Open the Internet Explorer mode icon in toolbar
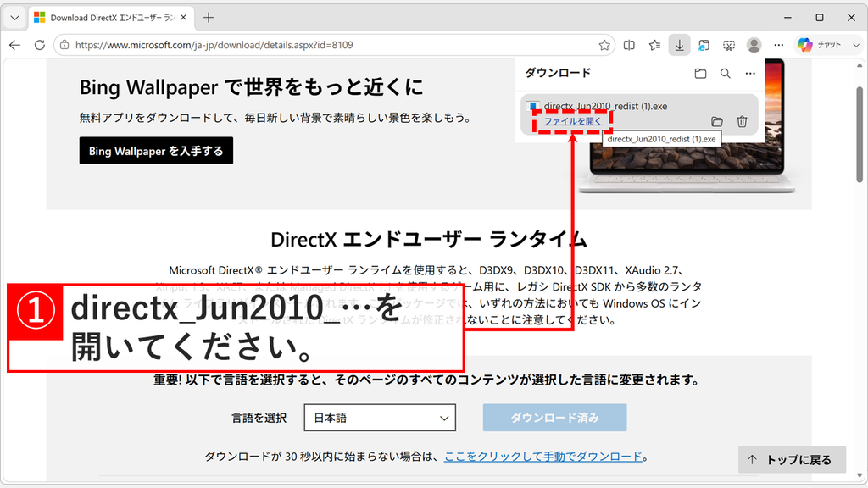 click(x=704, y=45)
